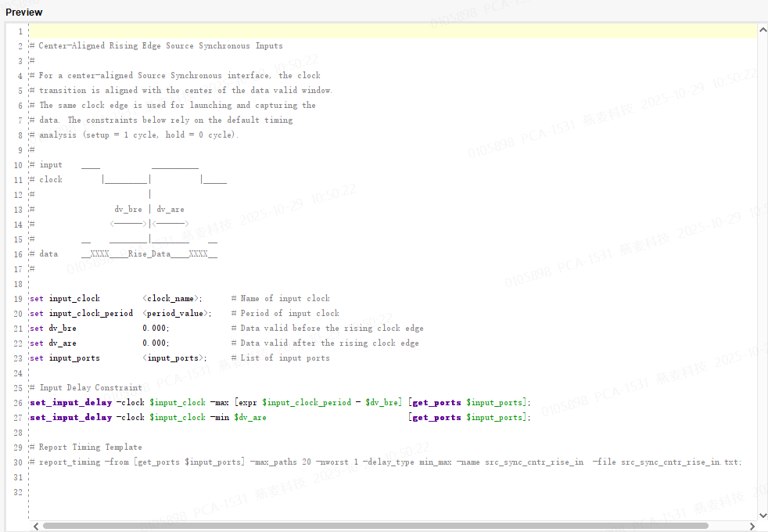Click '# Data valid after the rising clock edge'
Image resolution: width=768 pixels, height=532 pixels.
(325, 343)
